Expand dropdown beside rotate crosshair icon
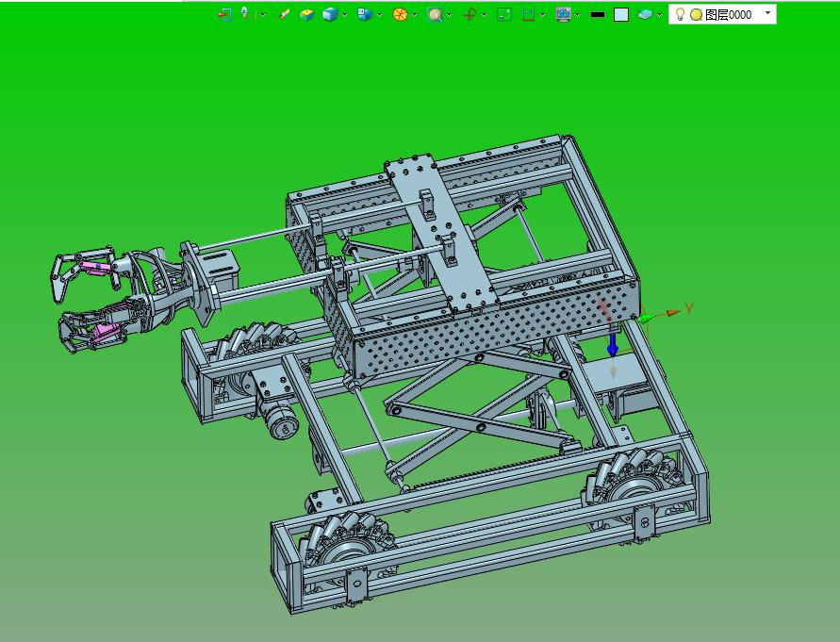This screenshot has height=642, width=840. tap(484, 15)
